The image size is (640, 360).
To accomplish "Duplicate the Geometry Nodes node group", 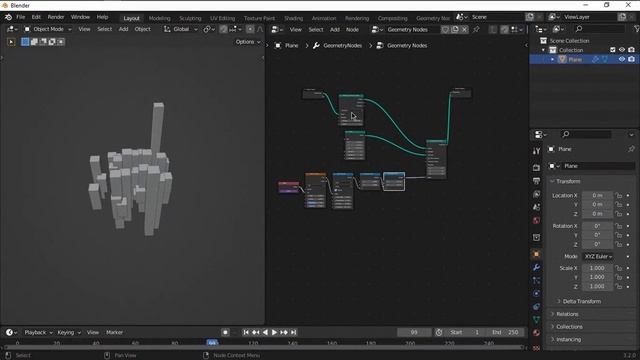I will coord(455,29).
